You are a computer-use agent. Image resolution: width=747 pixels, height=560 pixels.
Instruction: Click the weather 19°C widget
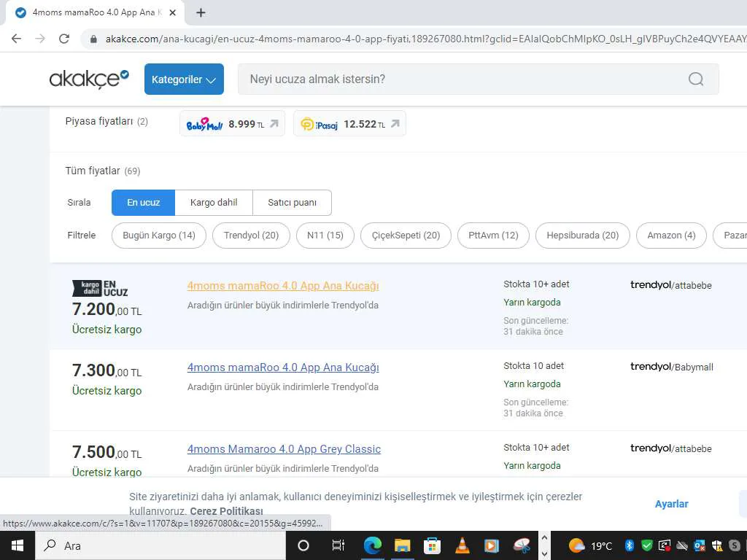(589, 545)
